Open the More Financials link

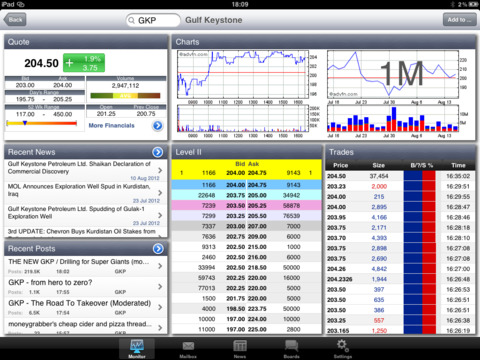coord(112,125)
